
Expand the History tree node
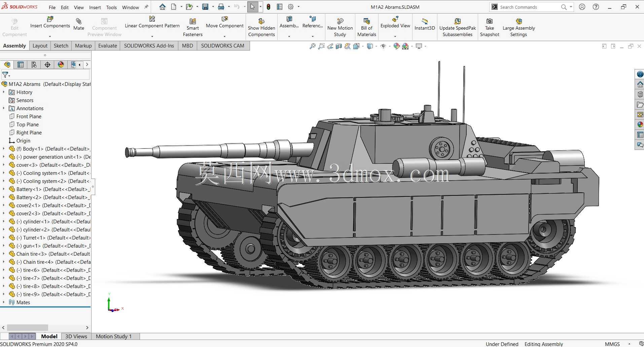[x=4, y=92]
